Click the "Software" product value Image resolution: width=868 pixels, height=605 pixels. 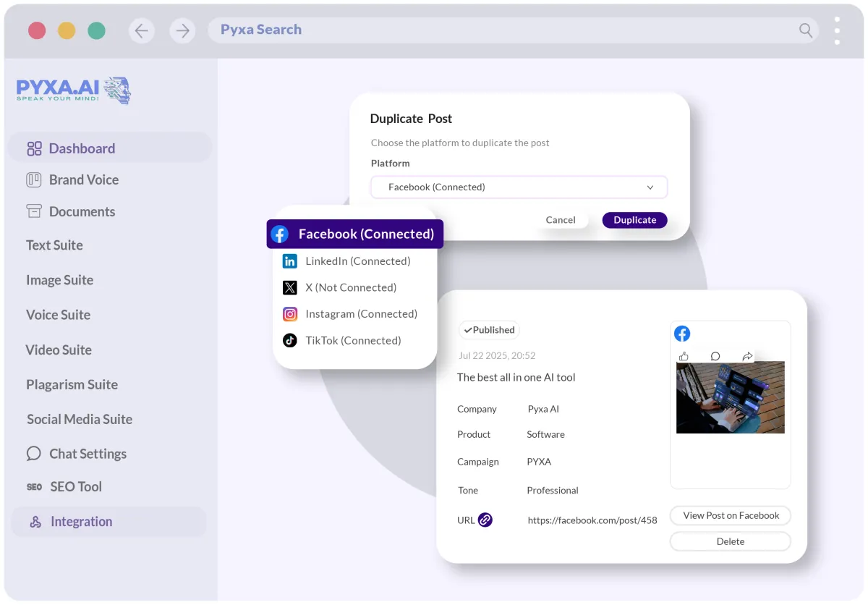[545, 434]
